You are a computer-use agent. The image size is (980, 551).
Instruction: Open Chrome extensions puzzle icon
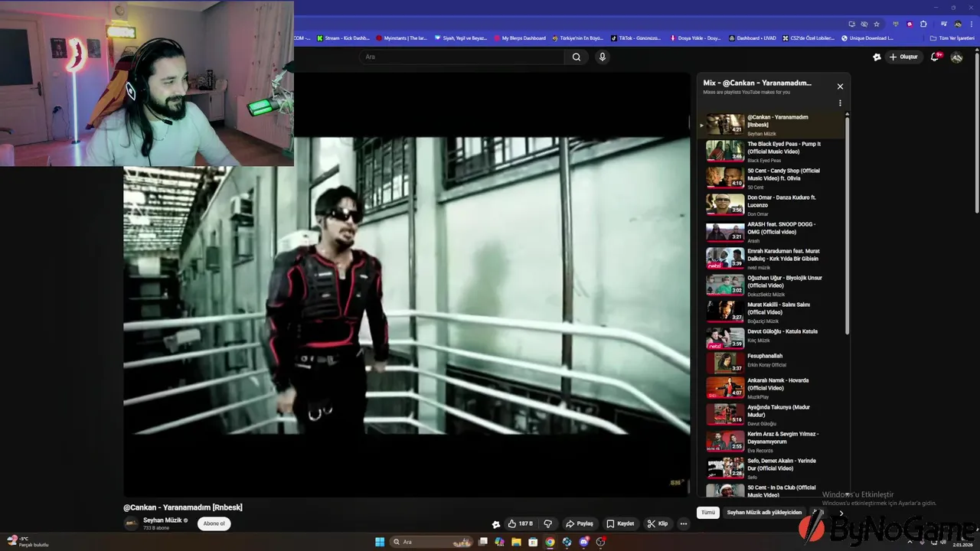pyautogui.click(x=923, y=24)
